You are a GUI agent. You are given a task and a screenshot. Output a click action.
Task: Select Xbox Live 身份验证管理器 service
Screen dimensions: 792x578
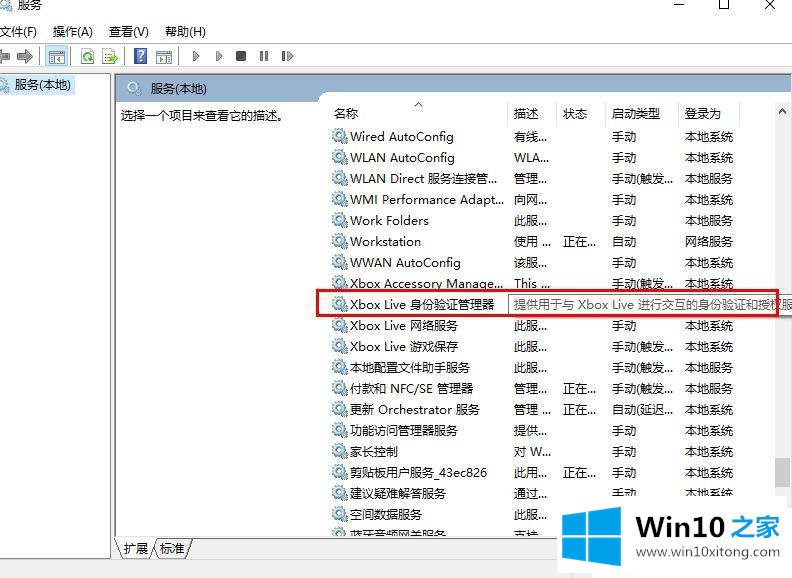click(x=421, y=304)
